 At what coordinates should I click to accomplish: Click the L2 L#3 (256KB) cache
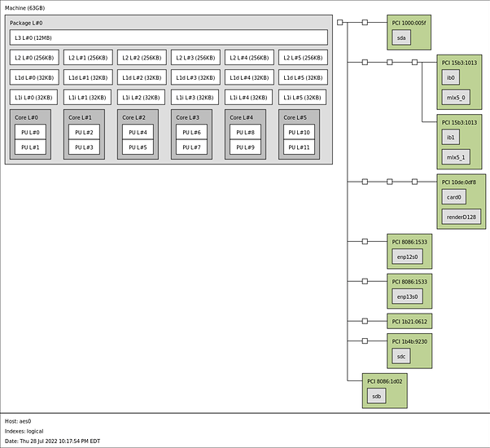tap(195, 58)
